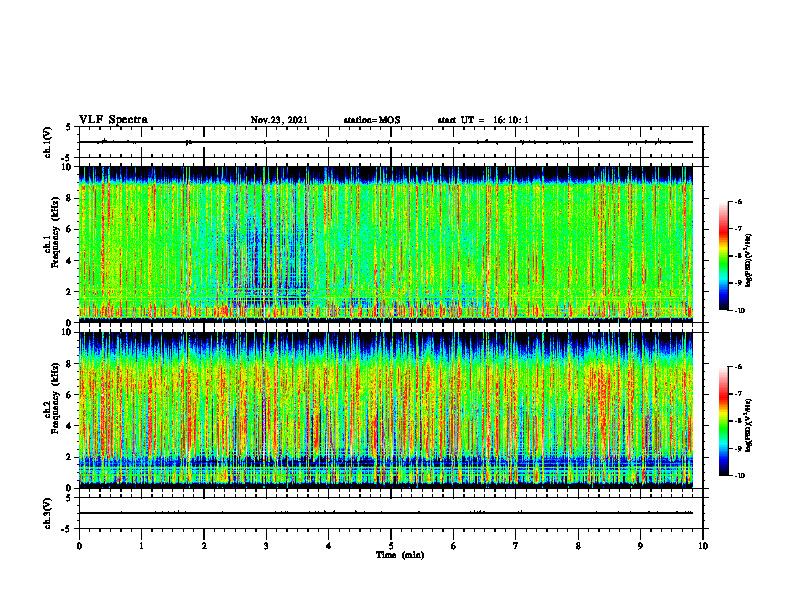Click the ch.1 spectrogram color bar
This screenshot has width=792, height=612.
pos(723,256)
